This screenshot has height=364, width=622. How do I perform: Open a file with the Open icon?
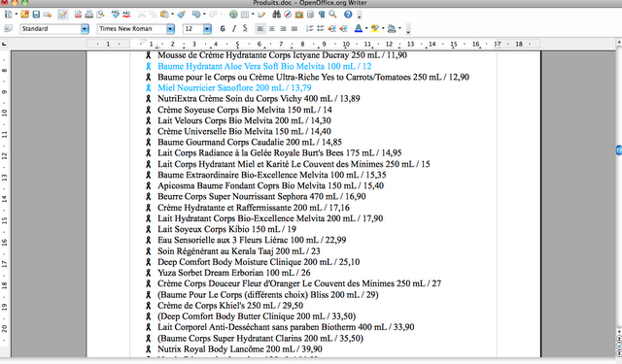[x=24, y=15]
